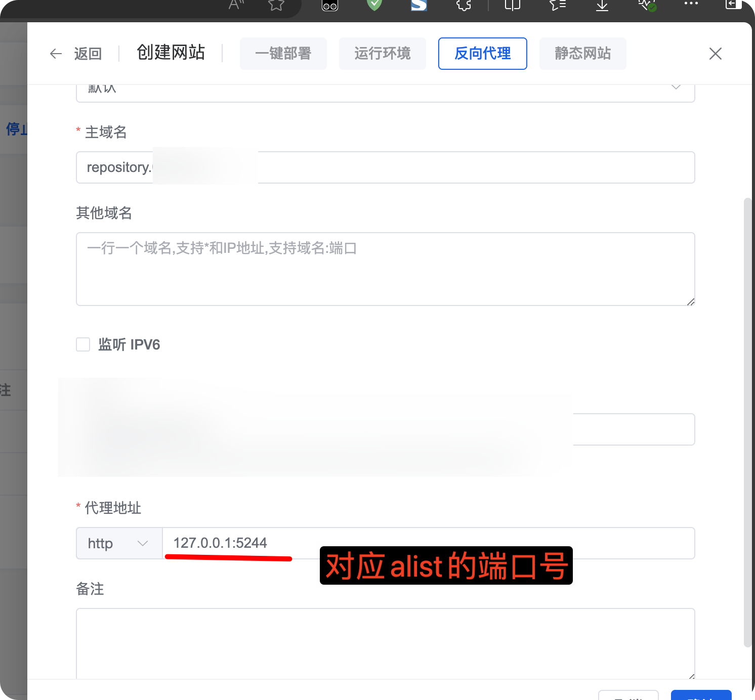Open the split screen browser icon
The image size is (755, 700).
(513, 5)
